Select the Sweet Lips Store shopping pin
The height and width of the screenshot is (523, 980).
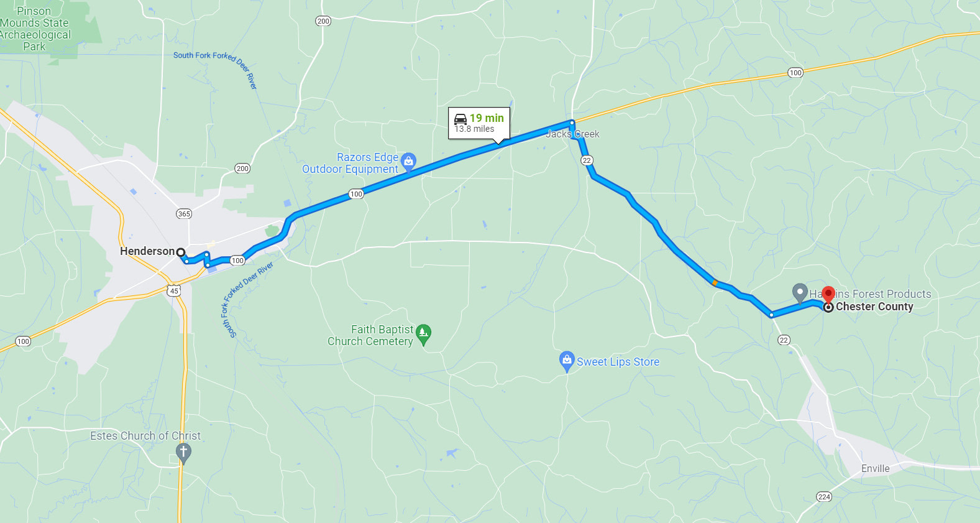coord(566,361)
